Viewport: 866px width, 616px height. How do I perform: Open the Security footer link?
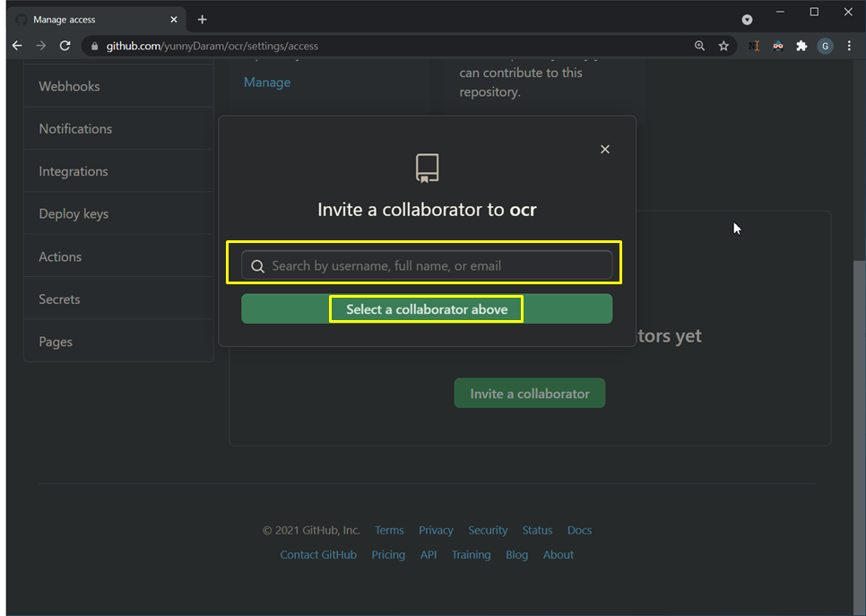click(488, 530)
